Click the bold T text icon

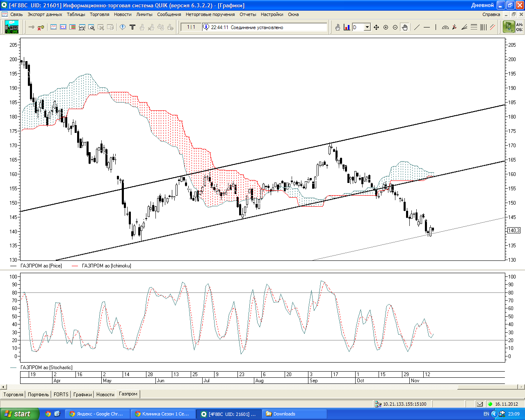pos(132,27)
